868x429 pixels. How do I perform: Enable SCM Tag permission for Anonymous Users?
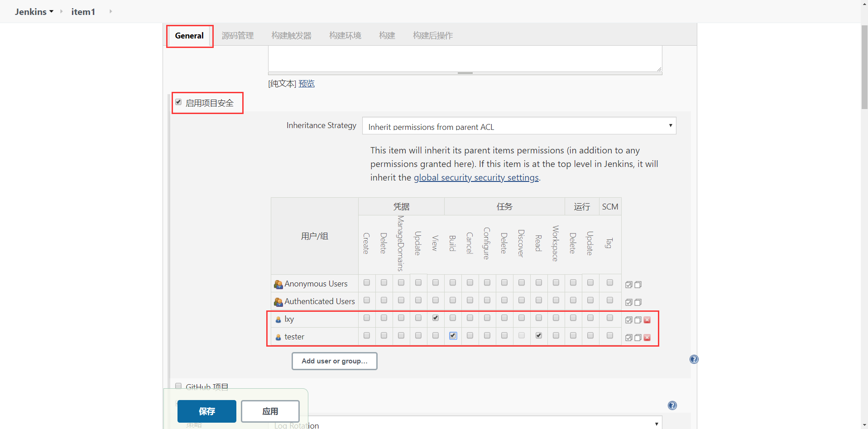[610, 282]
